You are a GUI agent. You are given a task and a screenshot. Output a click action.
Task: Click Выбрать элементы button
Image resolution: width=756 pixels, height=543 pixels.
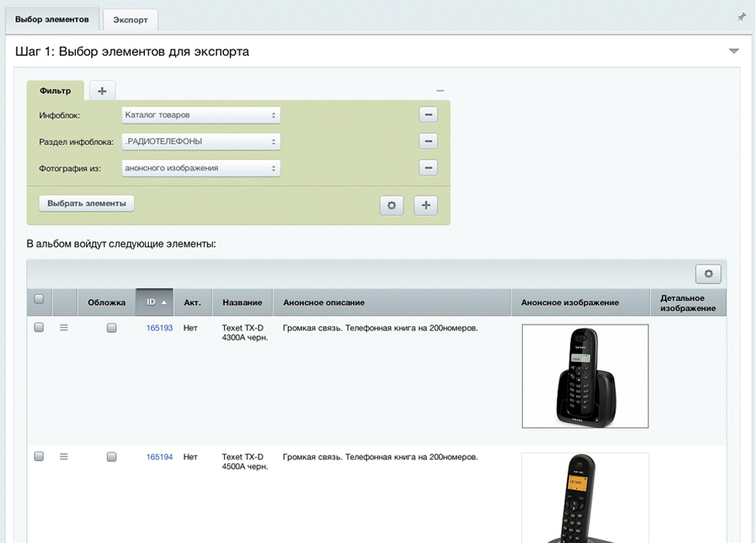[87, 203]
